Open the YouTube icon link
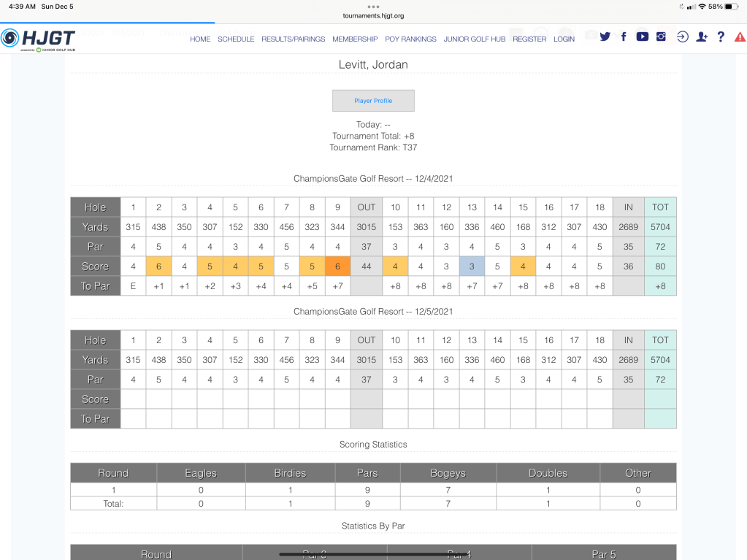The height and width of the screenshot is (560, 747). point(642,37)
